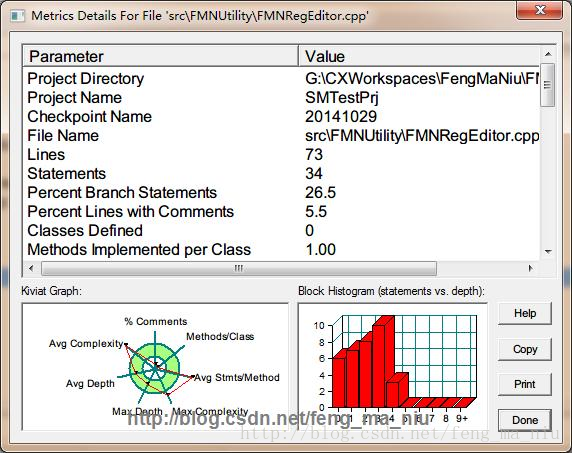Click the vertical scrollbar down arrow
The height and width of the screenshot is (453, 572).
click(x=548, y=251)
